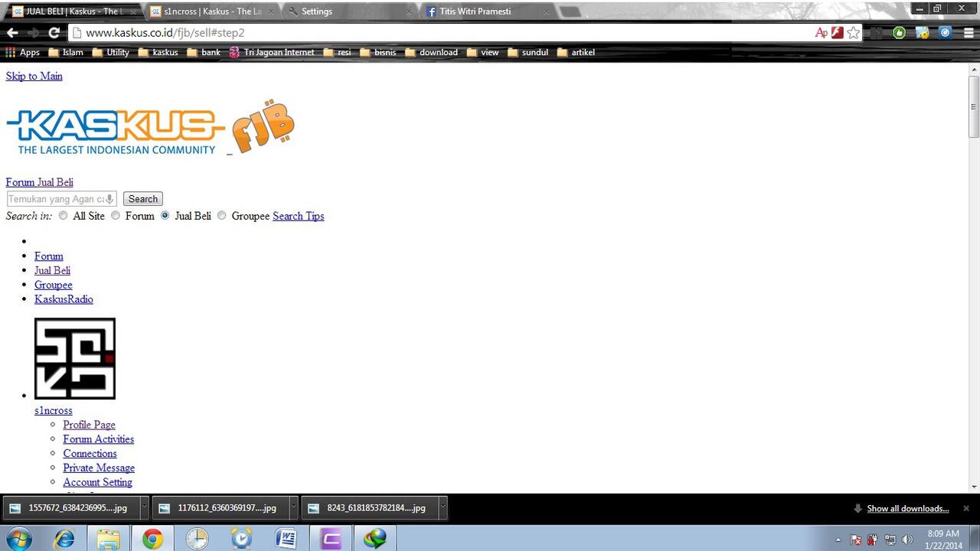
Task: Click the Flash plugin icon in address bar
Action: [838, 33]
